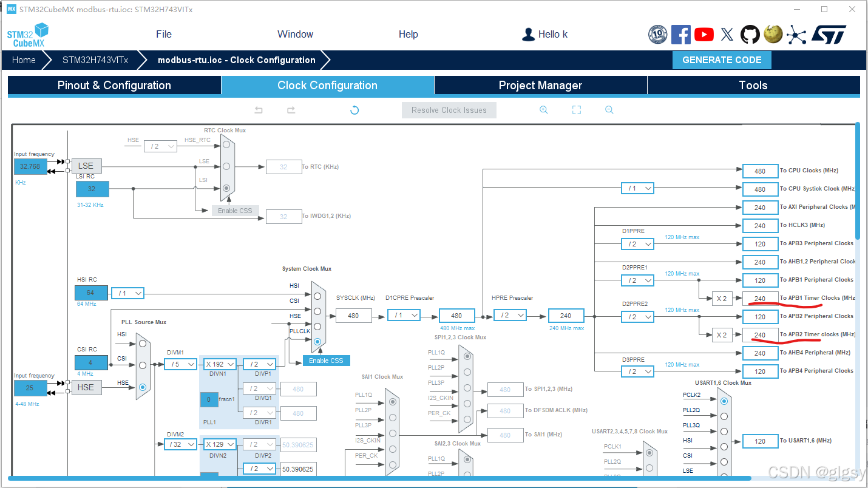This screenshot has height=488, width=868.
Task: Open the DIVM1 /5 dropdown
Action: (x=181, y=364)
